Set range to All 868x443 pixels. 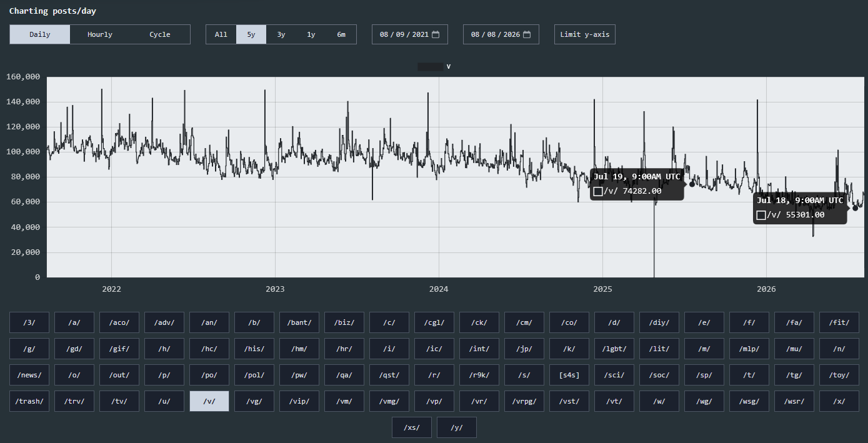point(221,34)
